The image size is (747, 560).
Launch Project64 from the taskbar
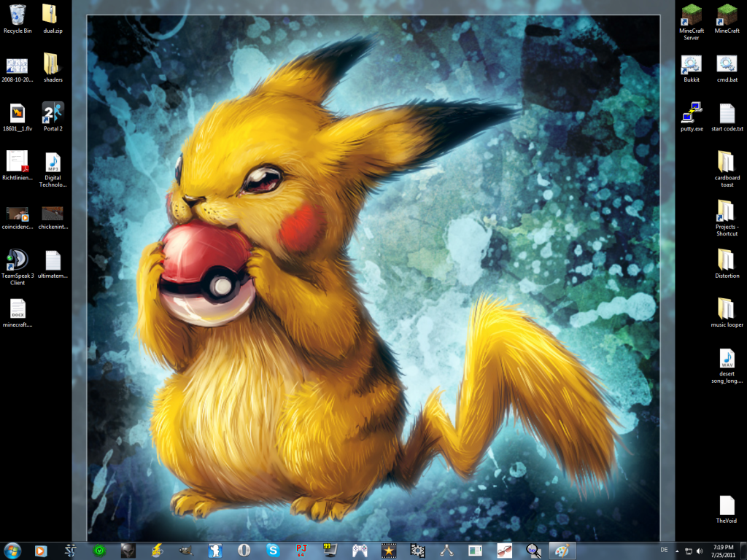tap(301, 551)
